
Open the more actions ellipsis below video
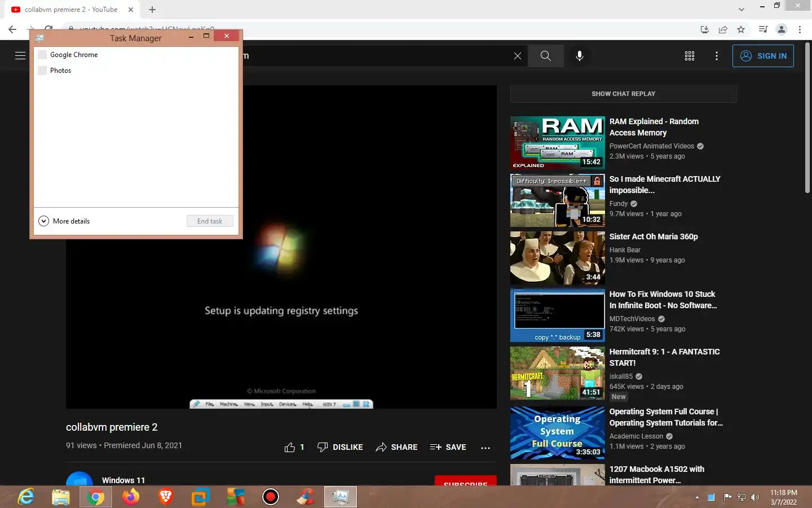click(x=486, y=448)
